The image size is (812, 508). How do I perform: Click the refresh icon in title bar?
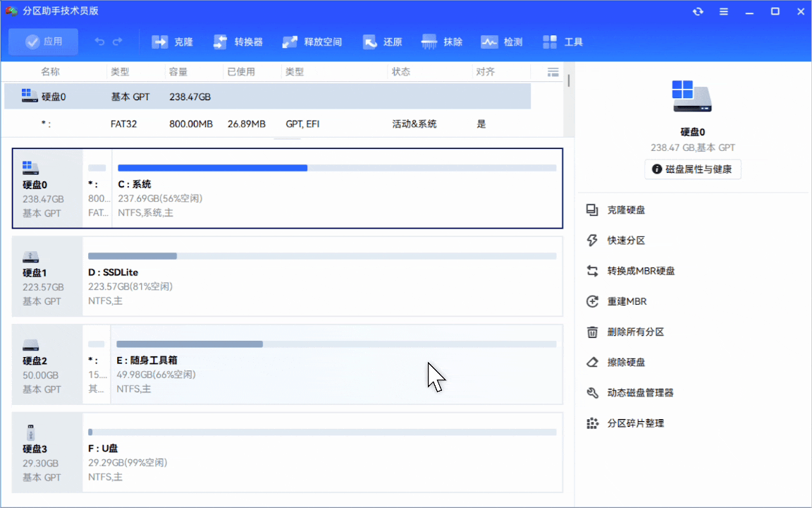[x=698, y=11]
